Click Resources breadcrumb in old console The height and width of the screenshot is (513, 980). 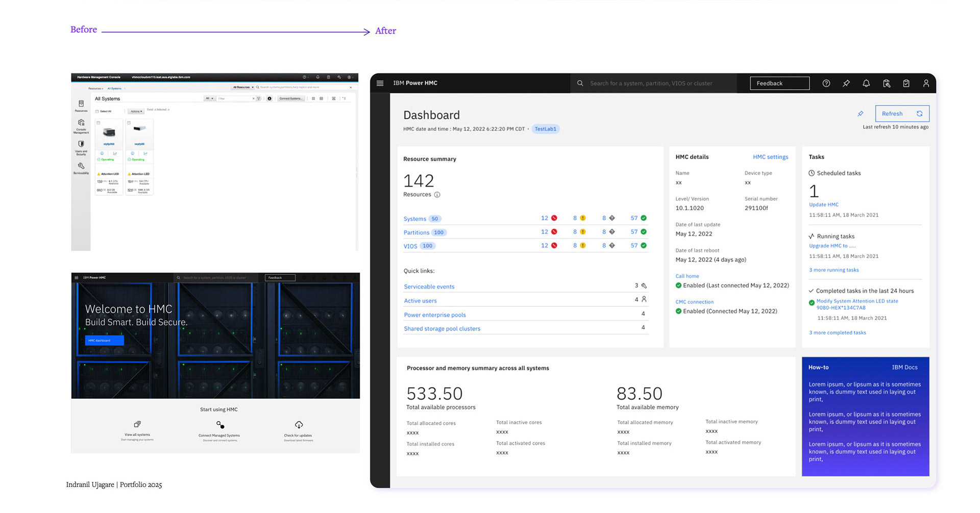coord(95,89)
